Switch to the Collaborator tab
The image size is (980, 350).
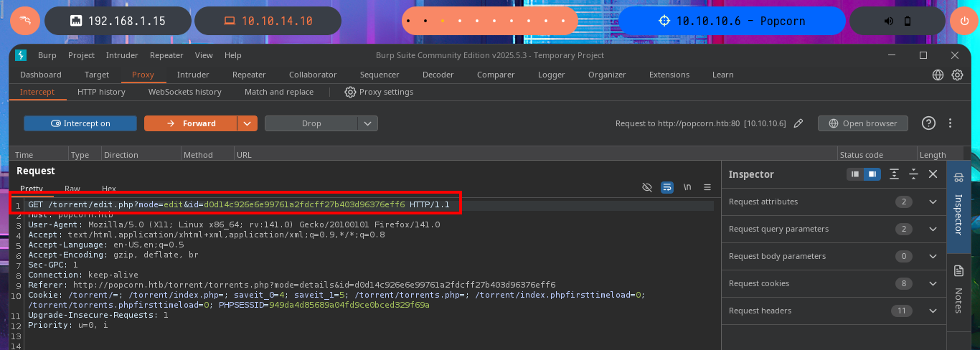(313, 75)
